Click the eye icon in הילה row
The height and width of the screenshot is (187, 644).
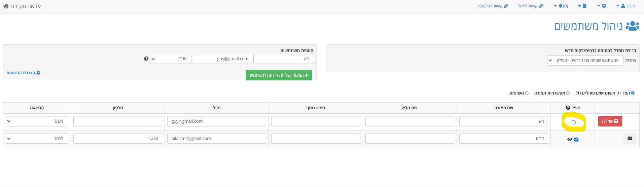[x=570, y=139]
